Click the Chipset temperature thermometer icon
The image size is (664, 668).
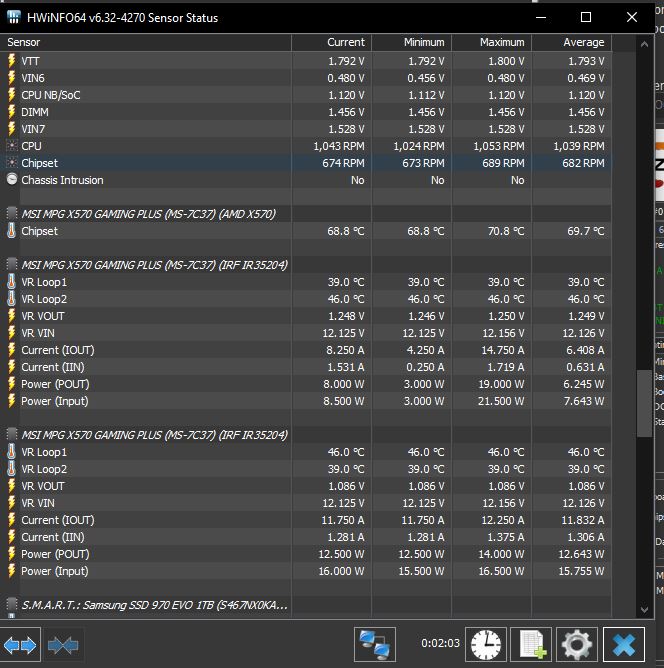(x=12, y=230)
